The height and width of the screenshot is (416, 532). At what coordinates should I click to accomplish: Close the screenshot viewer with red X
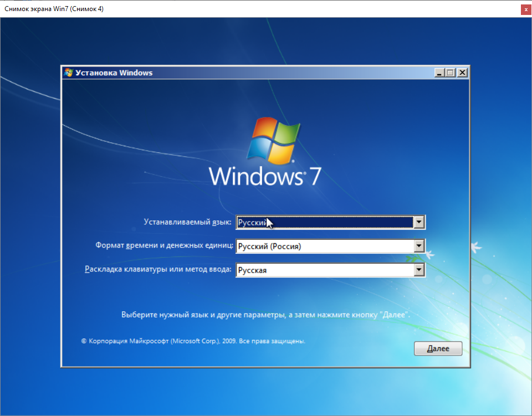click(526, 9)
